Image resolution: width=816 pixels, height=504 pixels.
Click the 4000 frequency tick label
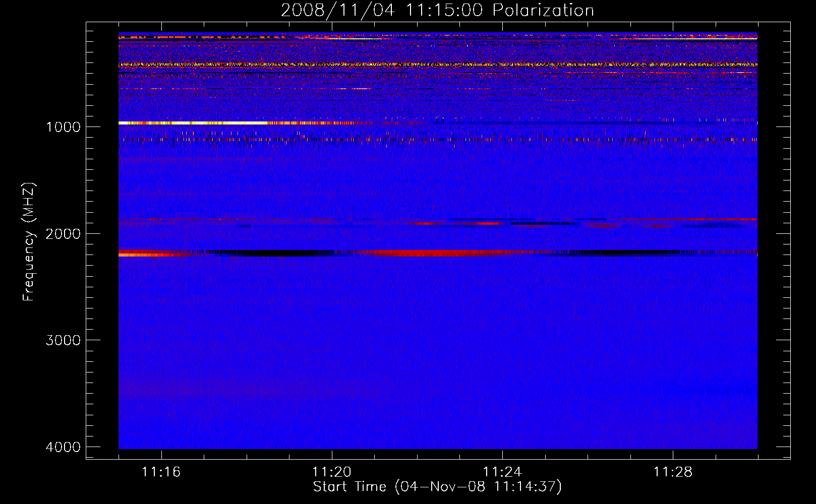pyautogui.click(x=63, y=447)
